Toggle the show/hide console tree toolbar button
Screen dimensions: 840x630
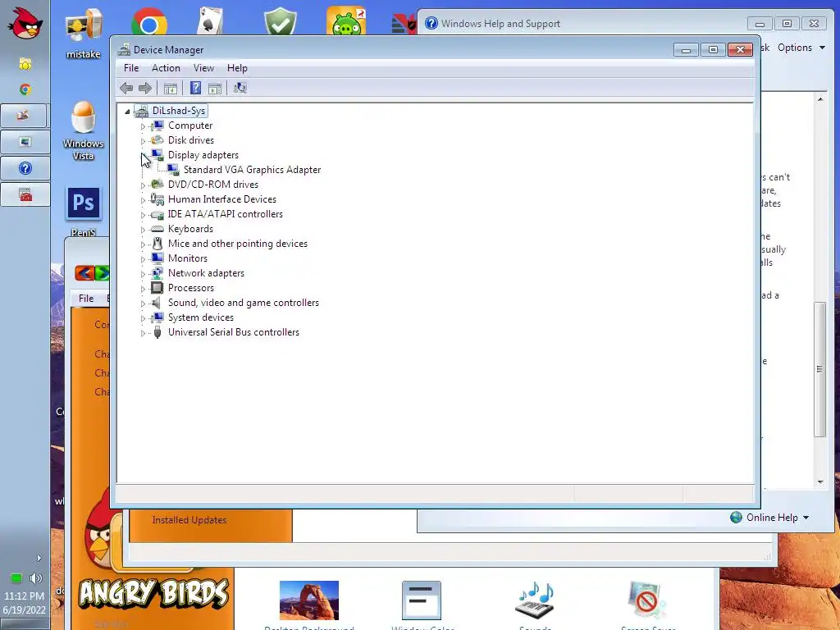[x=171, y=89]
